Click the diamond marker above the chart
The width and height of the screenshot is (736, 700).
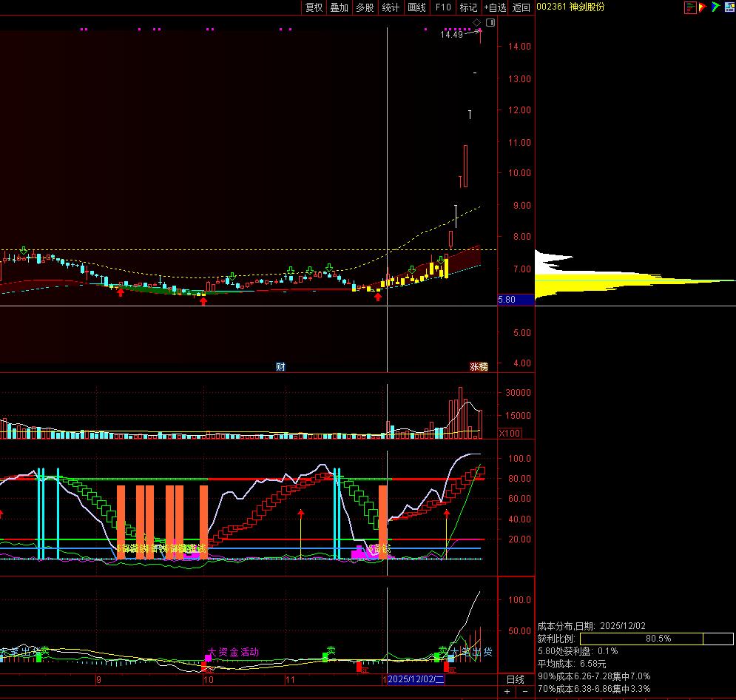476,23
